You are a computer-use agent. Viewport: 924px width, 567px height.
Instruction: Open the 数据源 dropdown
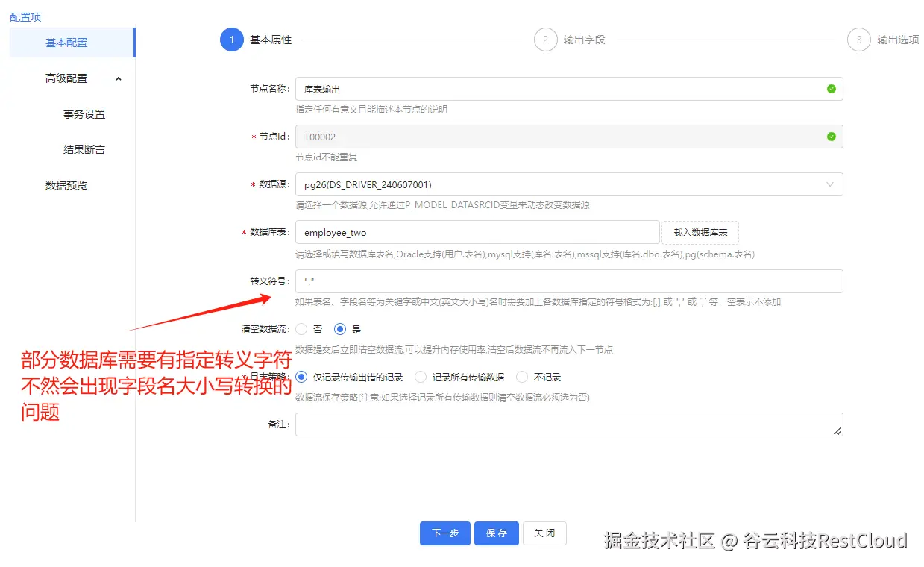tap(569, 184)
